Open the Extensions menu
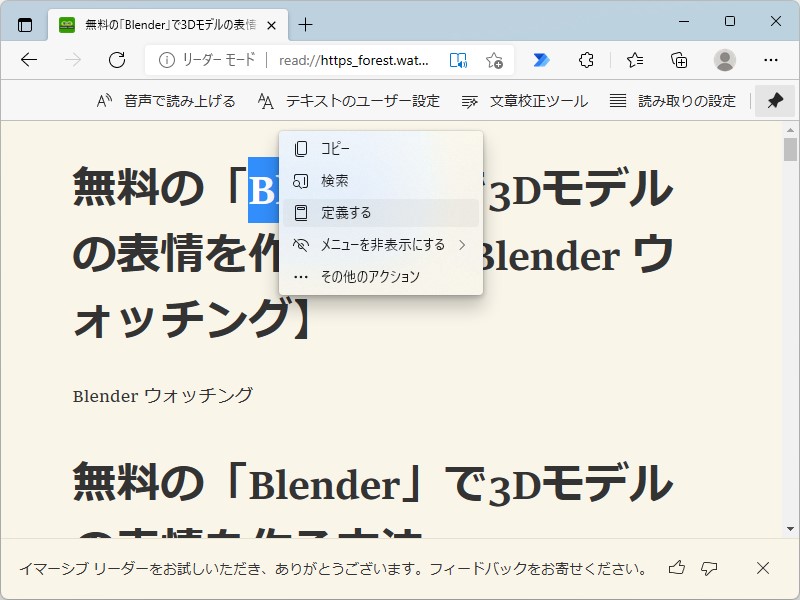Image resolution: width=800 pixels, height=600 pixels. point(587,60)
